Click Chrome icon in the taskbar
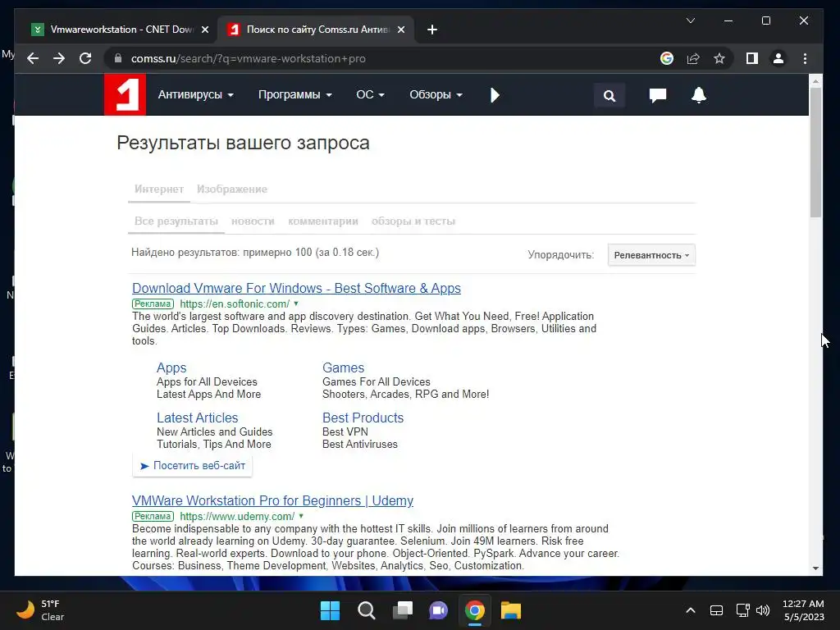840x630 pixels. pyautogui.click(x=475, y=610)
